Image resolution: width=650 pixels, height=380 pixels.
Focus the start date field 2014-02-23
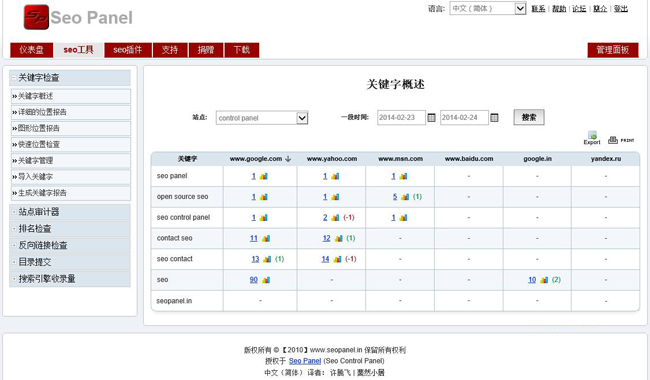(401, 118)
